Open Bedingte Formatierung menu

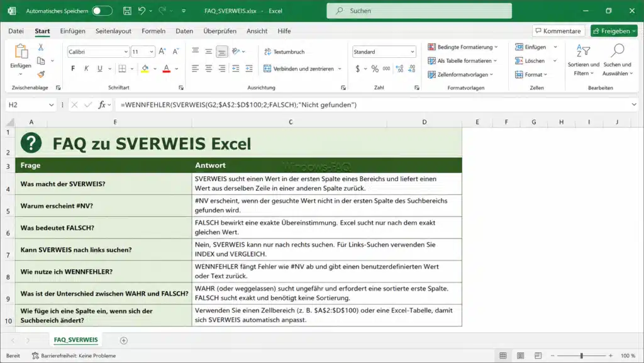coord(462,47)
